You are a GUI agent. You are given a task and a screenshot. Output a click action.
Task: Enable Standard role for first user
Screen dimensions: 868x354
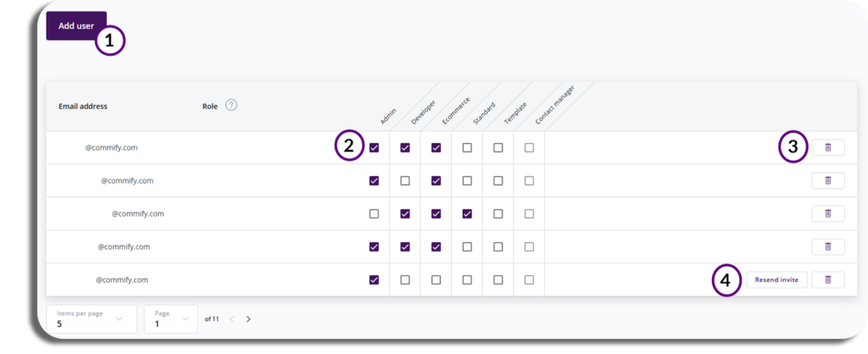pyautogui.click(x=467, y=147)
